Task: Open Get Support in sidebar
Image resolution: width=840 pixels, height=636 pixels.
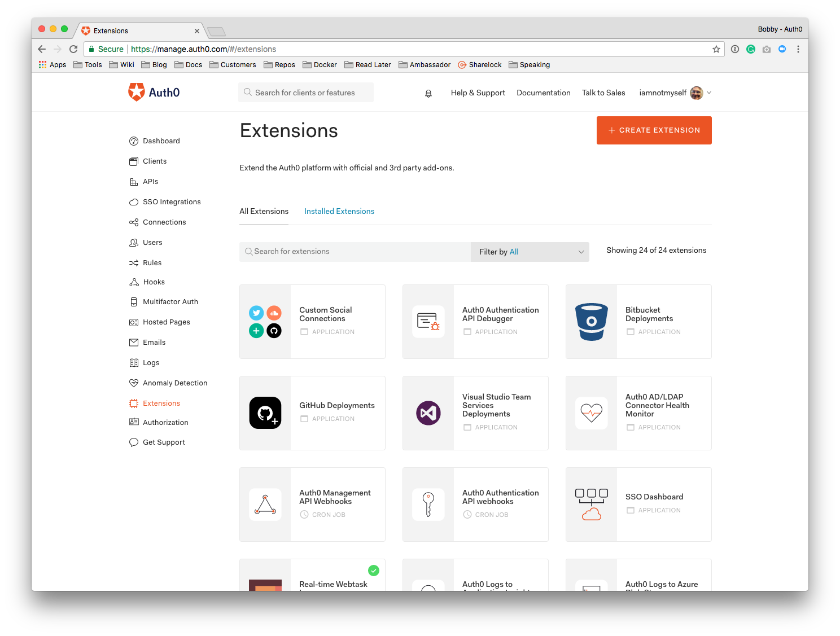Action: click(x=163, y=442)
